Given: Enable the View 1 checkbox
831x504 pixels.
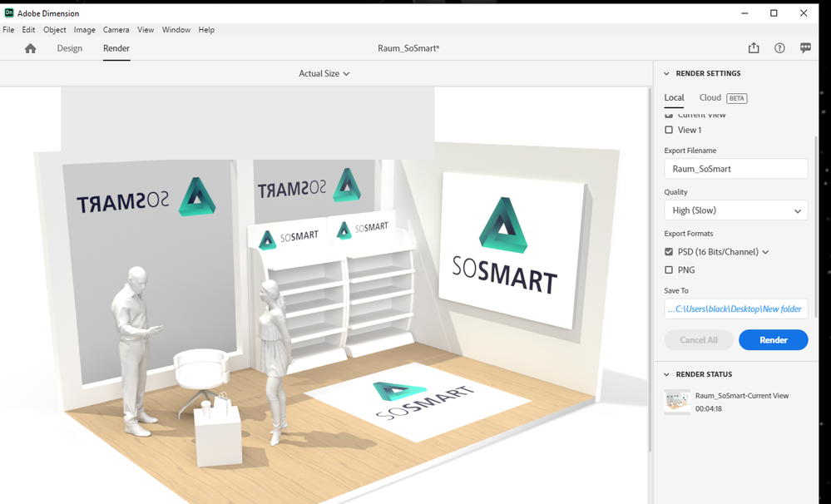Looking at the screenshot, I should [x=669, y=130].
